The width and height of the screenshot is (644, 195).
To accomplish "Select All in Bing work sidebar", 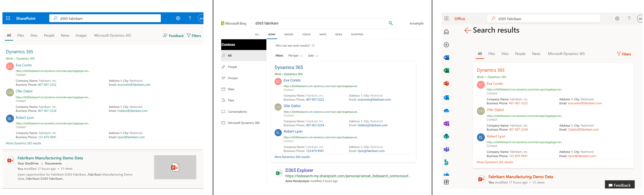I will point(244,56).
